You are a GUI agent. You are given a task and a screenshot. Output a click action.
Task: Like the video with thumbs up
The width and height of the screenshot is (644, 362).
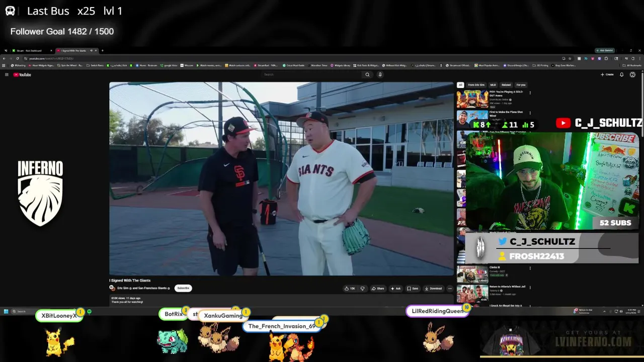(x=349, y=289)
